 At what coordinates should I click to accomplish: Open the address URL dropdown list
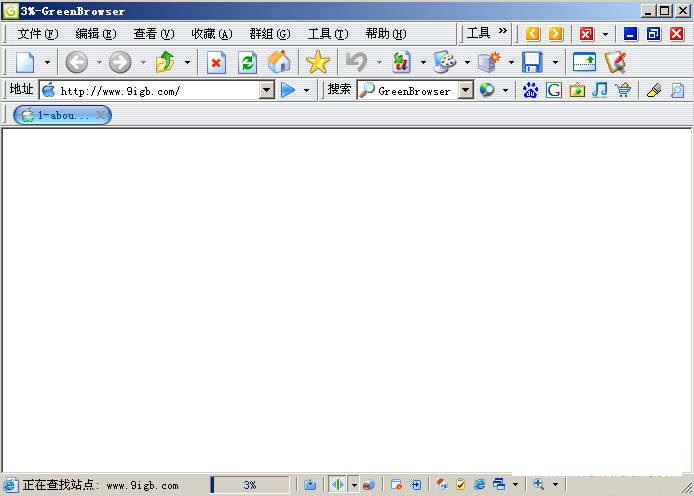tap(267, 90)
